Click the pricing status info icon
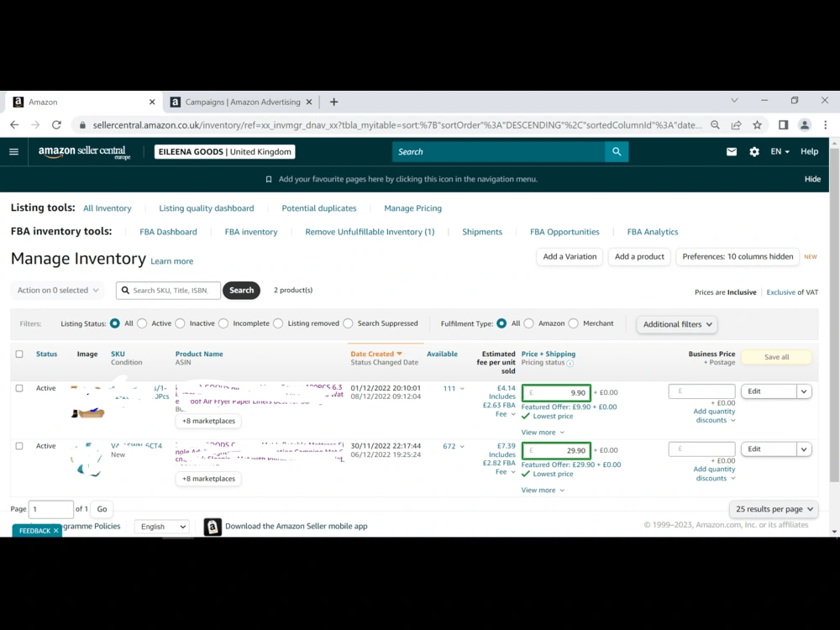Image resolution: width=840 pixels, height=630 pixels. point(570,363)
